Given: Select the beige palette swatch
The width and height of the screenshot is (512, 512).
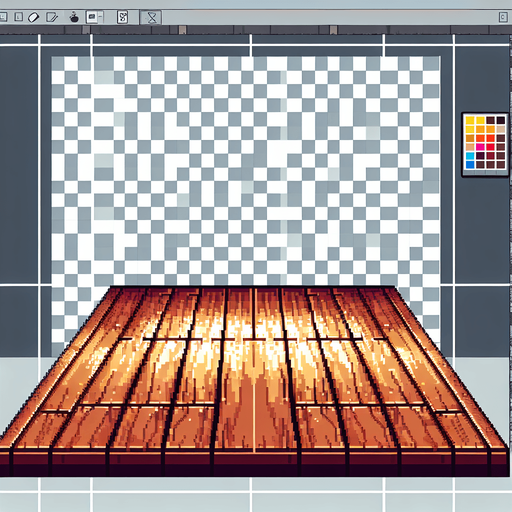Looking at the screenshot, I should (x=500, y=129).
